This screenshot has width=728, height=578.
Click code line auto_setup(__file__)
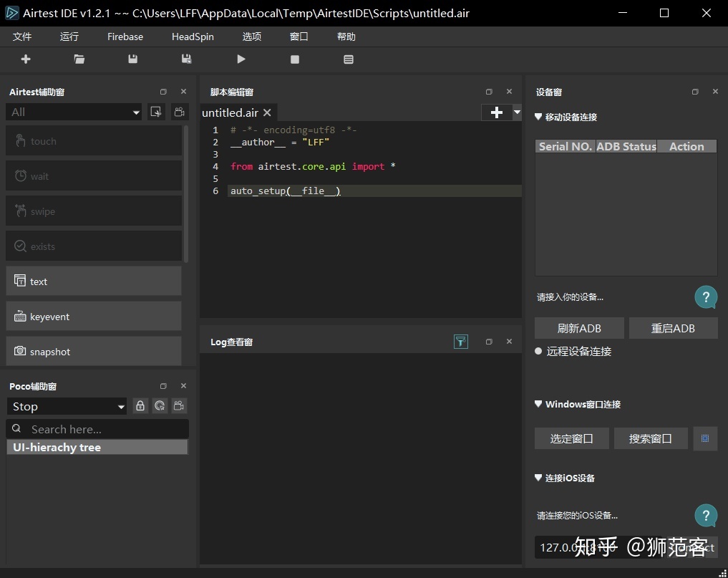(x=286, y=191)
